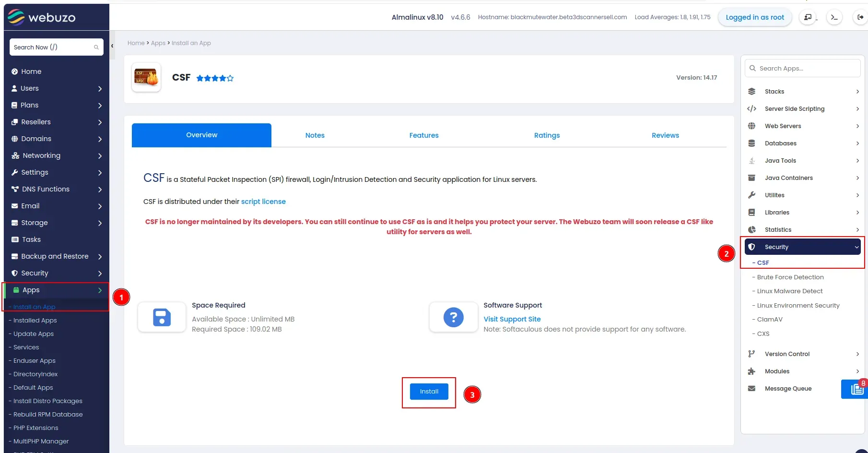Open PHP Extensions submenu item
The width and height of the screenshot is (868, 453).
click(x=36, y=428)
